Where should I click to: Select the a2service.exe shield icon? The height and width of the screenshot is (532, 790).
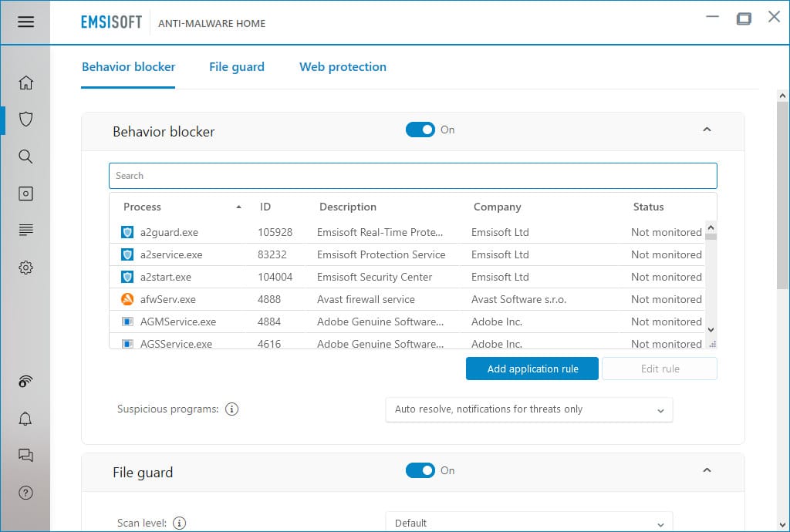127,254
